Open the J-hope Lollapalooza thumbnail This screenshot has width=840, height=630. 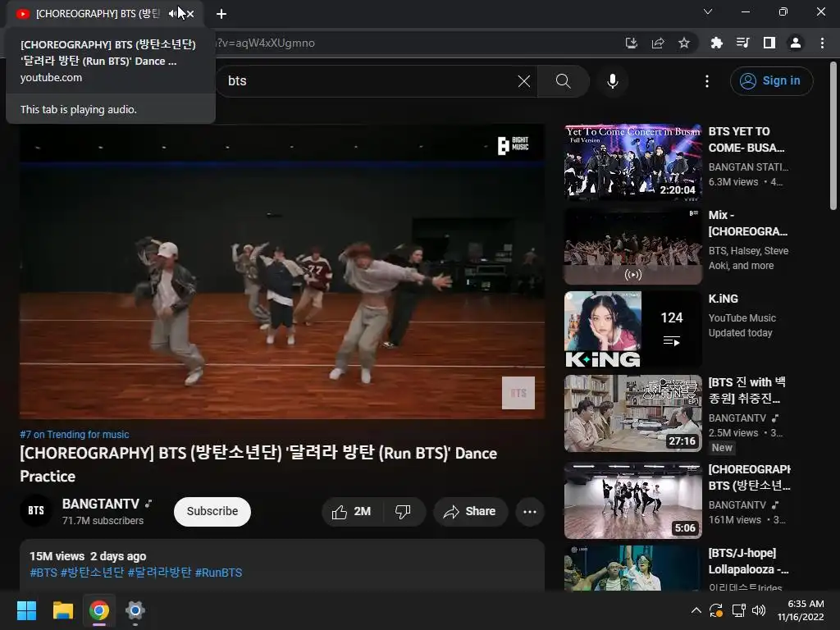tap(632, 568)
